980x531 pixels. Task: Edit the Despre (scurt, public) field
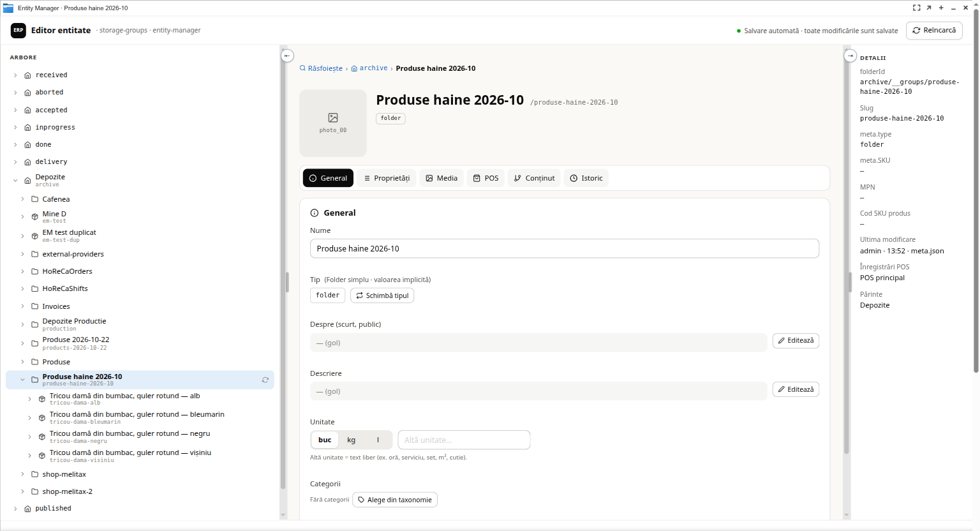[x=796, y=341]
